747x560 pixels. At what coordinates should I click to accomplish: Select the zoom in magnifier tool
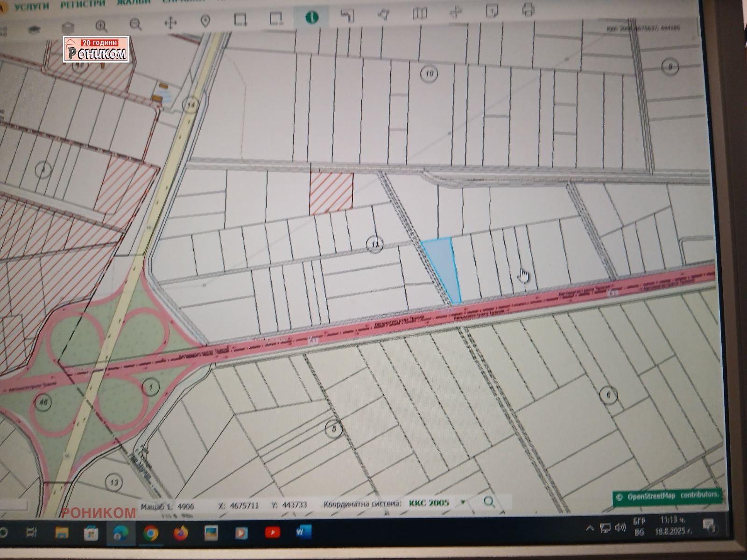[101, 25]
